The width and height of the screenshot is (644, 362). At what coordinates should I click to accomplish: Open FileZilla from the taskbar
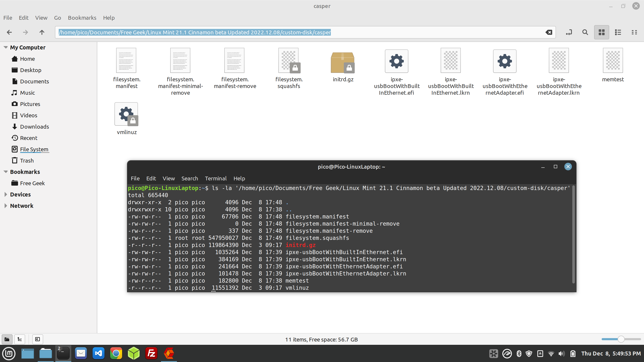pyautogui.click(x=151, y=353)
